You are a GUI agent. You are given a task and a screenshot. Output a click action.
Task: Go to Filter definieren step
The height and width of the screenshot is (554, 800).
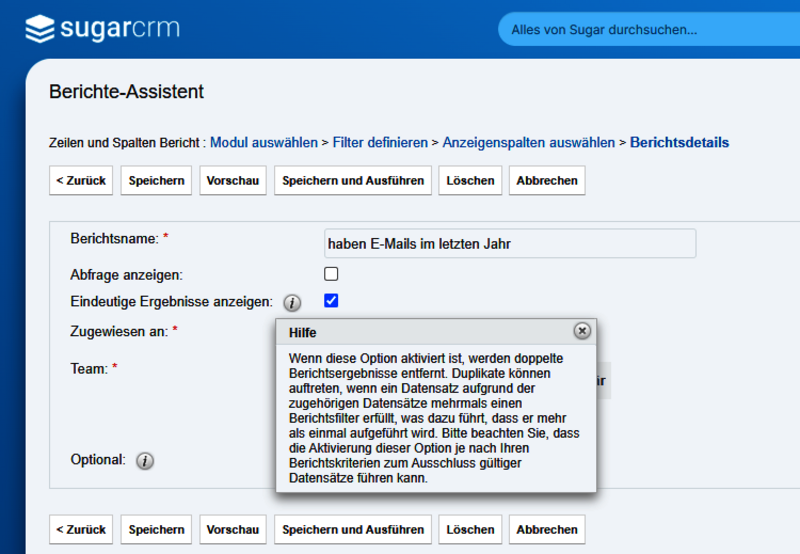tap(380, 142)
